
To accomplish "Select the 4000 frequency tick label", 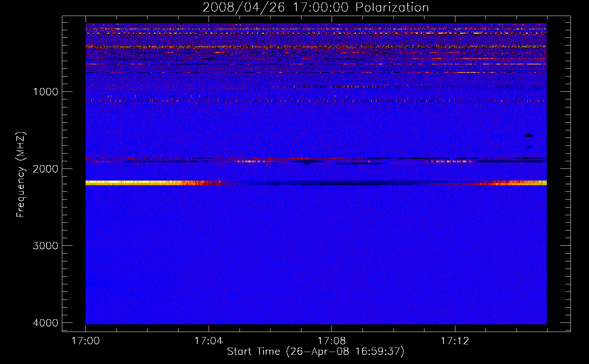I will point(46,323).
